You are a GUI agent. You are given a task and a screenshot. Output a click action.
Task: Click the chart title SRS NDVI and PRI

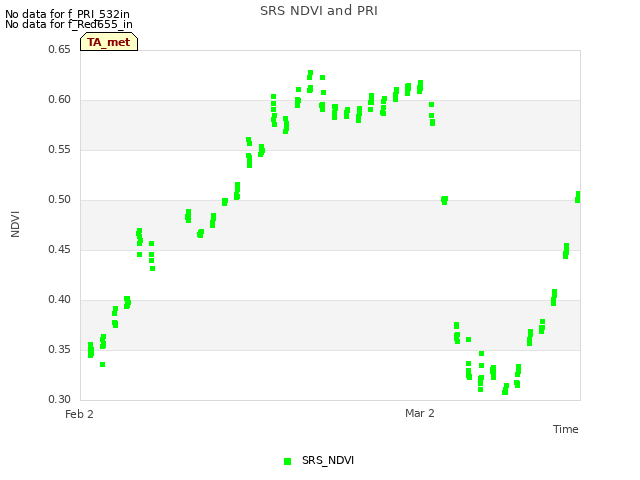(x=319, y=11)
